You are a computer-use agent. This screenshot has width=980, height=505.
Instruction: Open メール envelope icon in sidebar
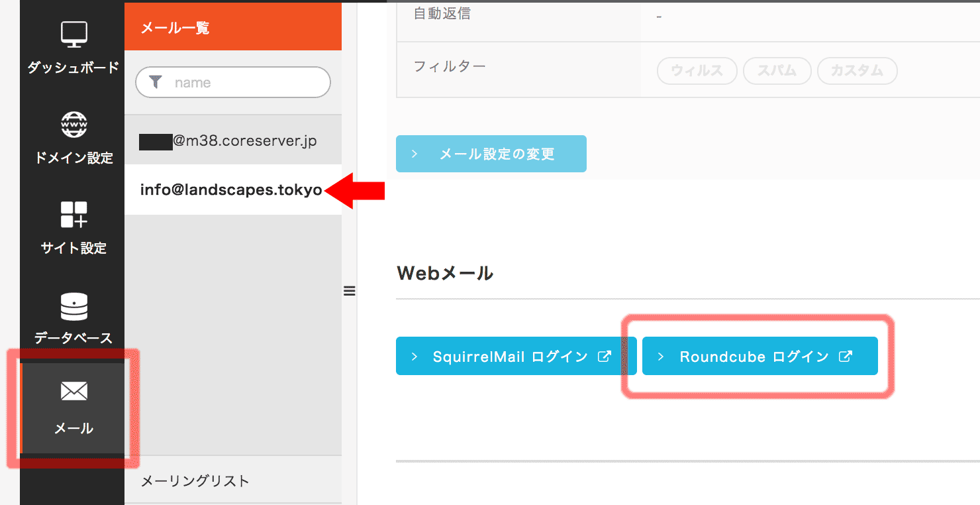[73, 392]
